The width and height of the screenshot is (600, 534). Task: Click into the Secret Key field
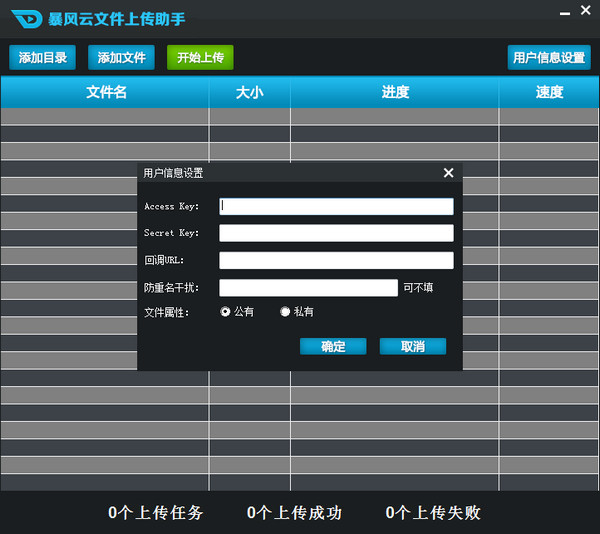pos(336,233)
